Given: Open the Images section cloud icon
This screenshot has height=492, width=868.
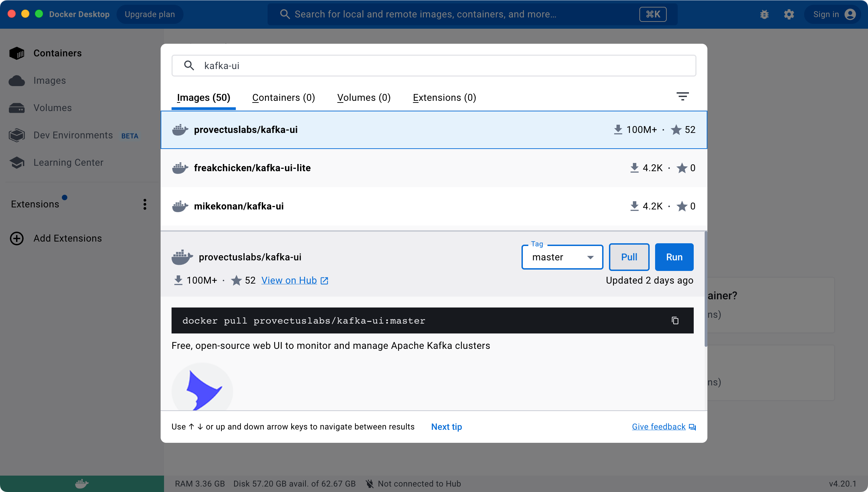Looking at the screenshot, I should click(17, 81).
